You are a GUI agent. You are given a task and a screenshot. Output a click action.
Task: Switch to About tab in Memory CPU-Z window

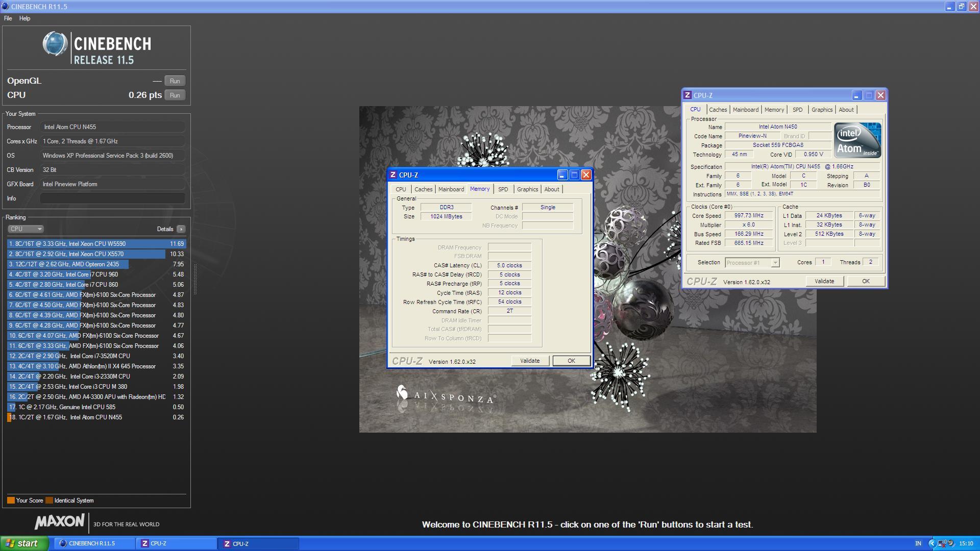[x=552, y=189]
